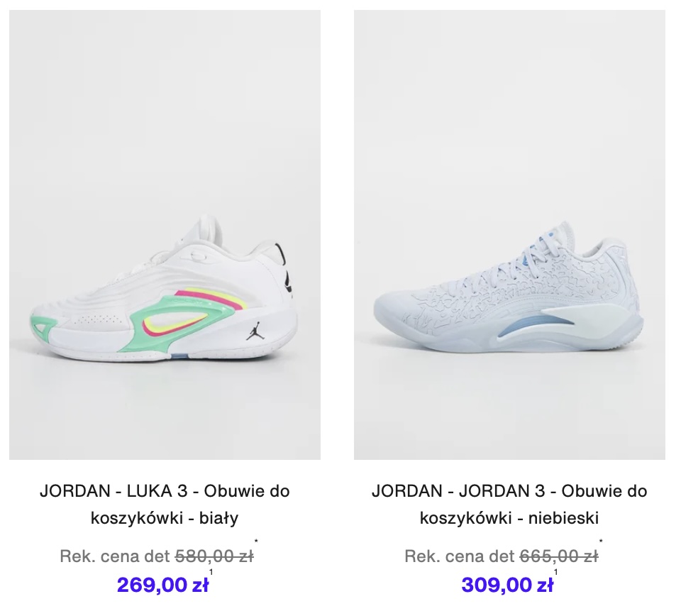Open the blue Jordan 3 shoe image
This screenshot has height=616, width=681.
[x=509, y=235]
